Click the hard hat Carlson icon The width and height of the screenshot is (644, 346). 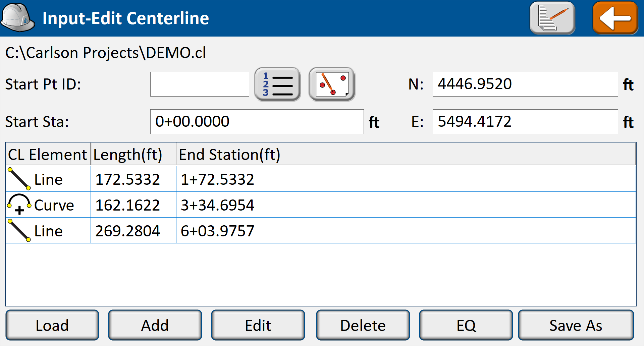pos(18,17)
